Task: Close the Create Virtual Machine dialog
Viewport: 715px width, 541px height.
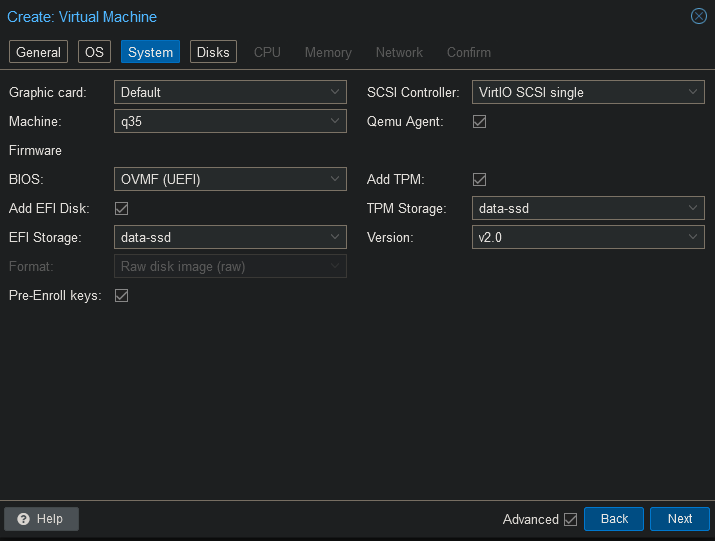Action: pos(699,16)
